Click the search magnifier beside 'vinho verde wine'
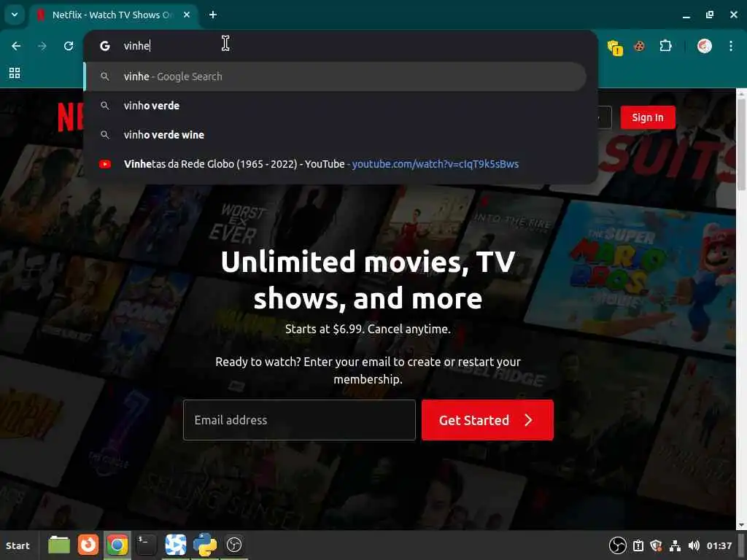 point(105,135)
